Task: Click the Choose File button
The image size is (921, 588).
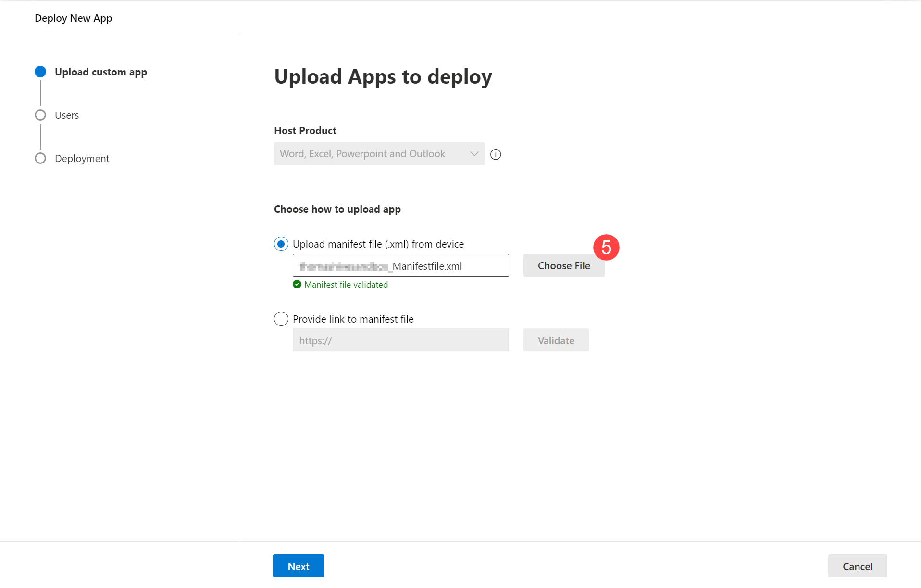Action: (563, 265)
